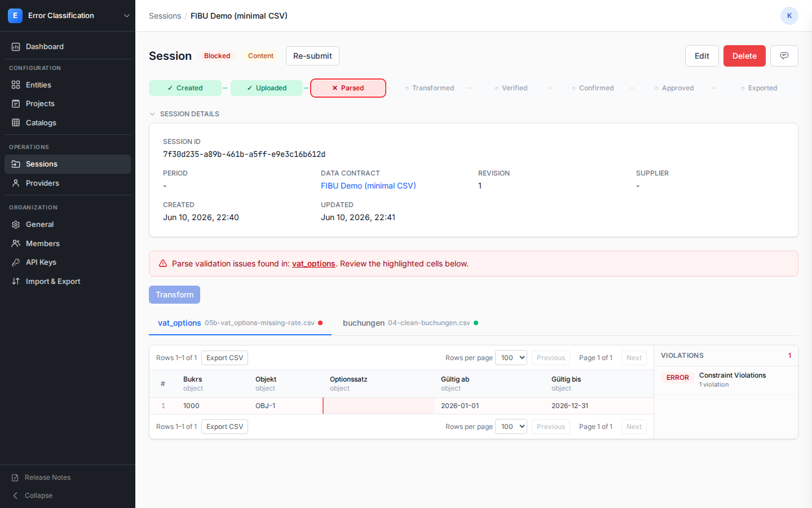This screenshot has height=508, width=812.
Task: Click the warning triangle in the alert
Action: point(163,264)
